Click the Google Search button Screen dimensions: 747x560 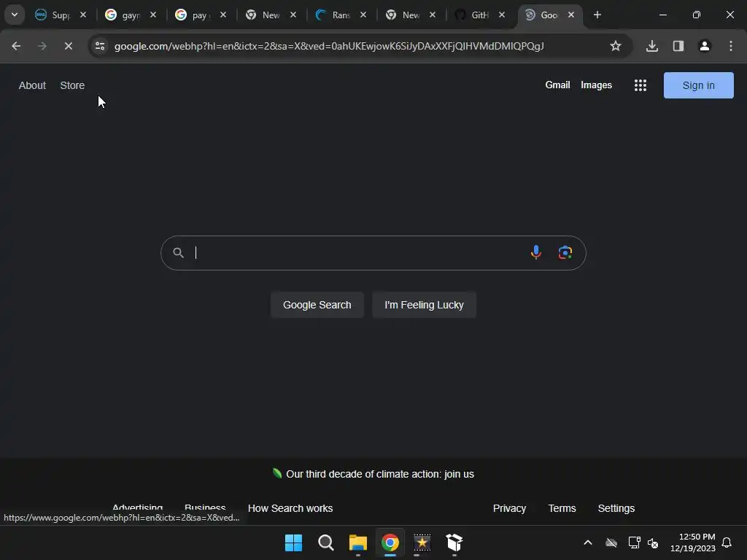(x=317, y=305)
